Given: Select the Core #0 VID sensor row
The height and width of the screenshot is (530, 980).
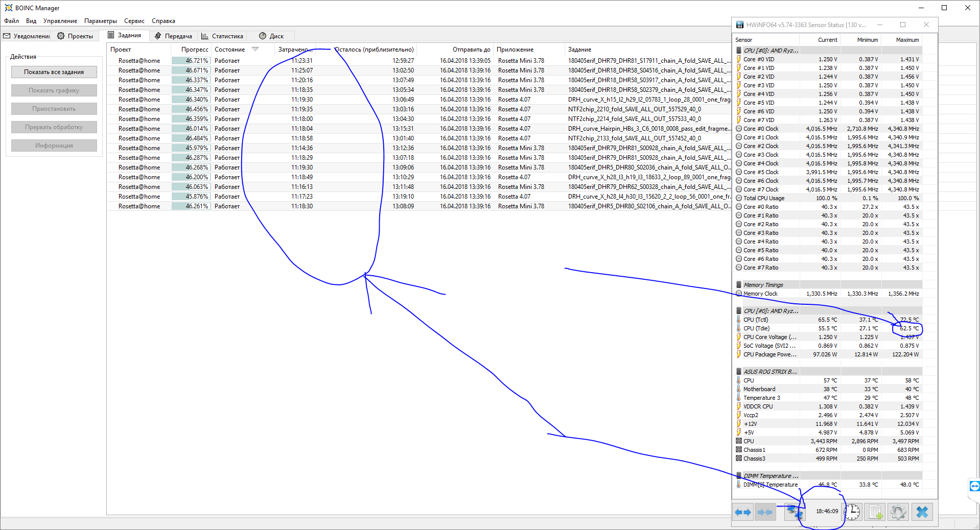Looking at the screenshot, I should [x=828, y=59].
